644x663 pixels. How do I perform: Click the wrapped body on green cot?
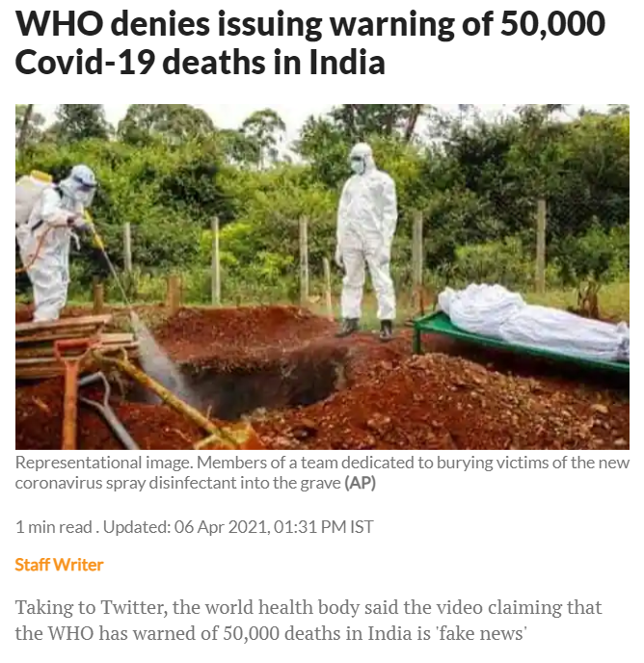click(x=533, y=320)
